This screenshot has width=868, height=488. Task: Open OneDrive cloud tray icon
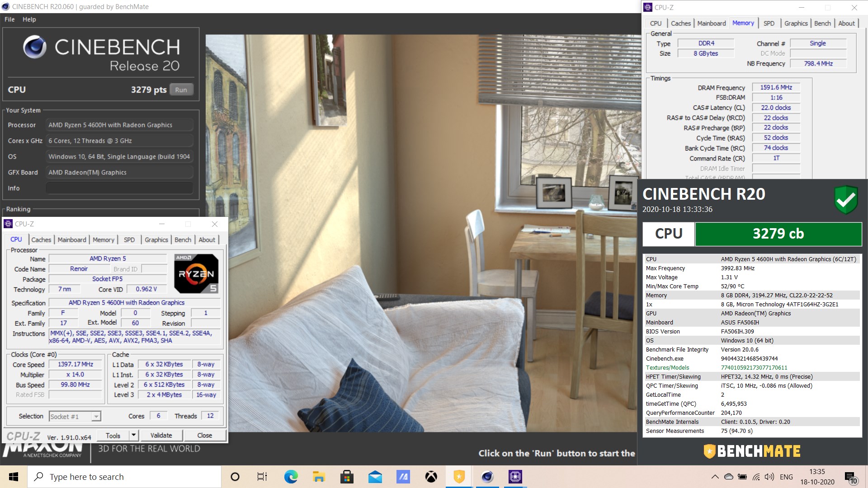(728, 477)
